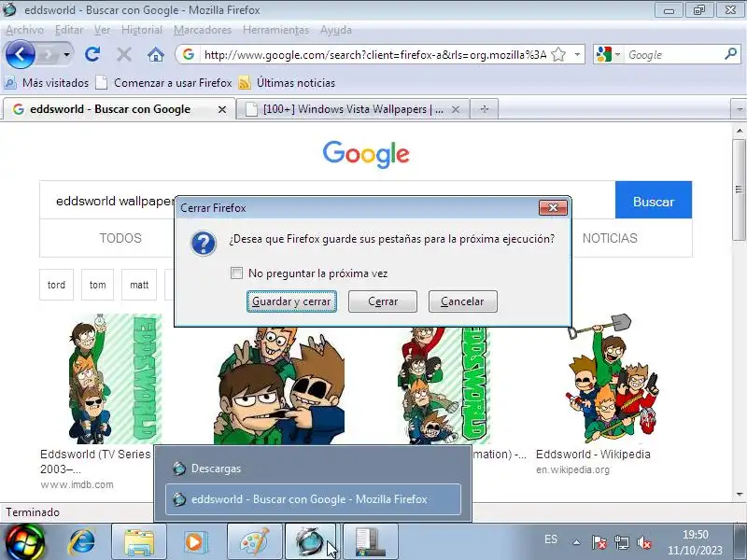Open the Más visitados bookmark folder

tap(47, 83)
